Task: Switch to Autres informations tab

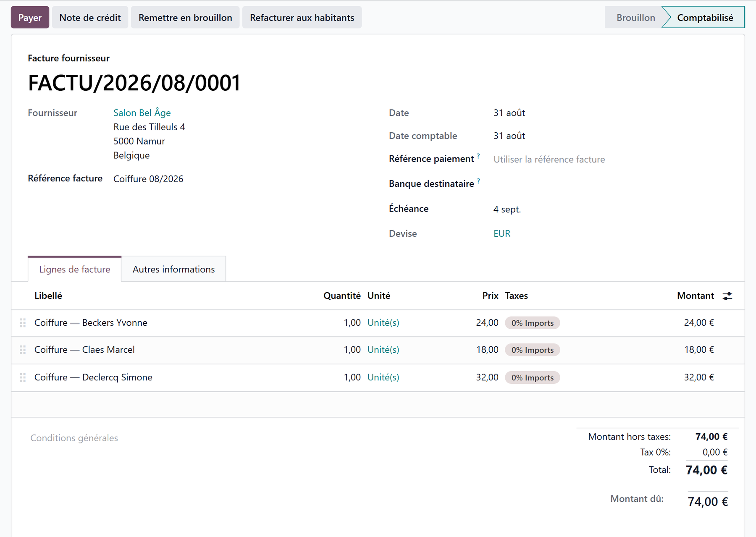Action: click(x=173, y=269)
